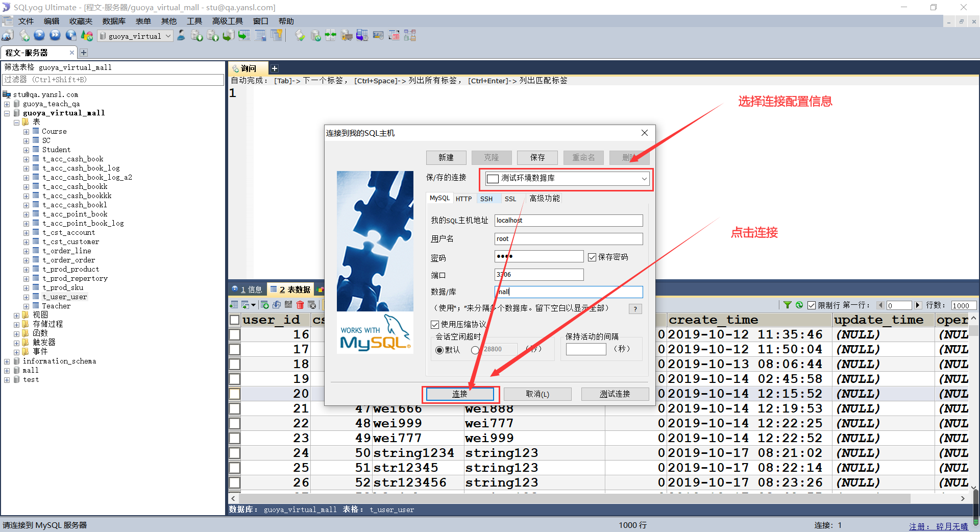Click the duplicate row icon
The height and width of the screenshot is (532, 980).
tap(277, 305)
